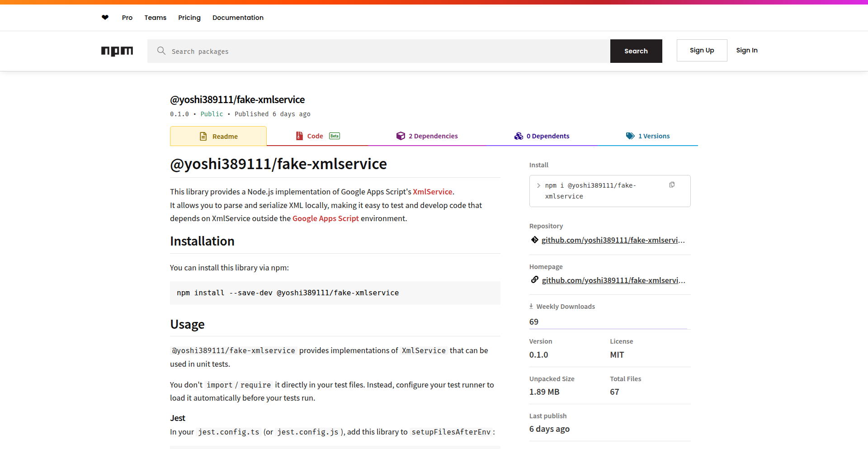Go to the Pricing page
The height and width of the screenshot is (449, 868).
click(x=189, y=18)
